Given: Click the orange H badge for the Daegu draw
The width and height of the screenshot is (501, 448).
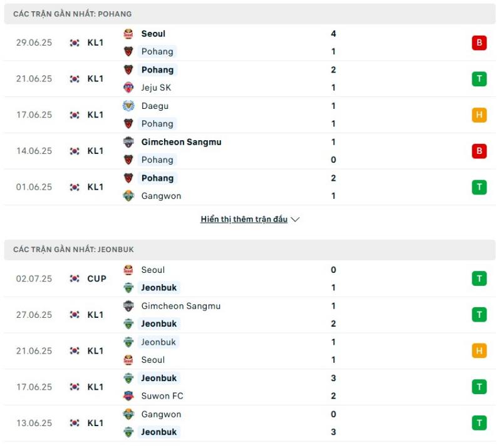Looking at the screenshot, I should click(x=479, y=115).
